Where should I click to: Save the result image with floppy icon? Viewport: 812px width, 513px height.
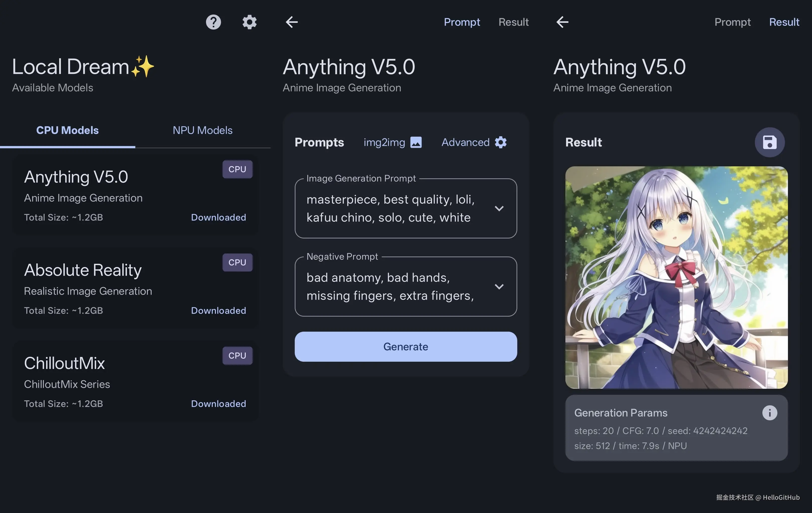click(769, 142)
